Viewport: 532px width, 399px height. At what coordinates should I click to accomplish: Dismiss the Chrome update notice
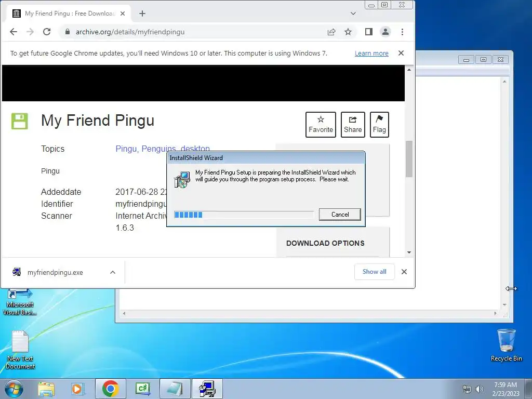[401, 54]
